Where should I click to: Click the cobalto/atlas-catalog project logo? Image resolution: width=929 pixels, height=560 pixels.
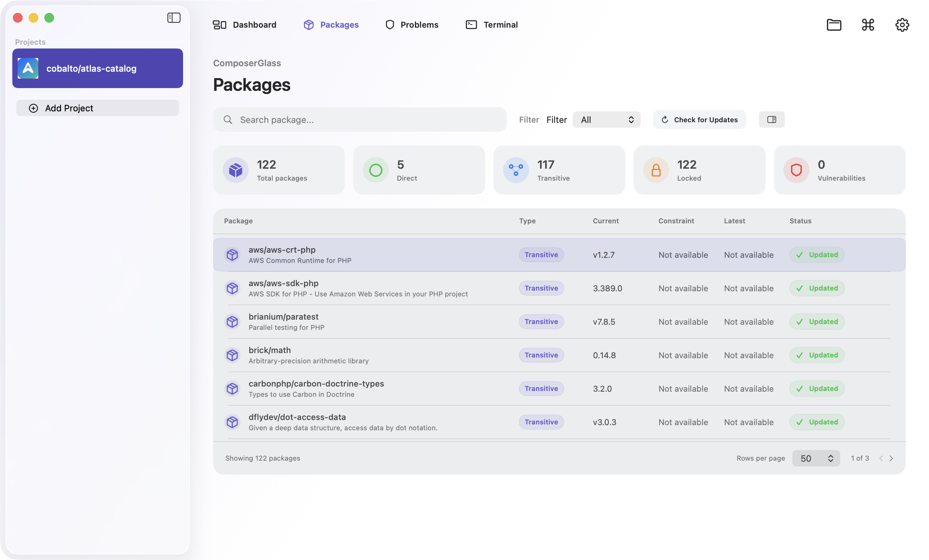[x=28, y=68]
